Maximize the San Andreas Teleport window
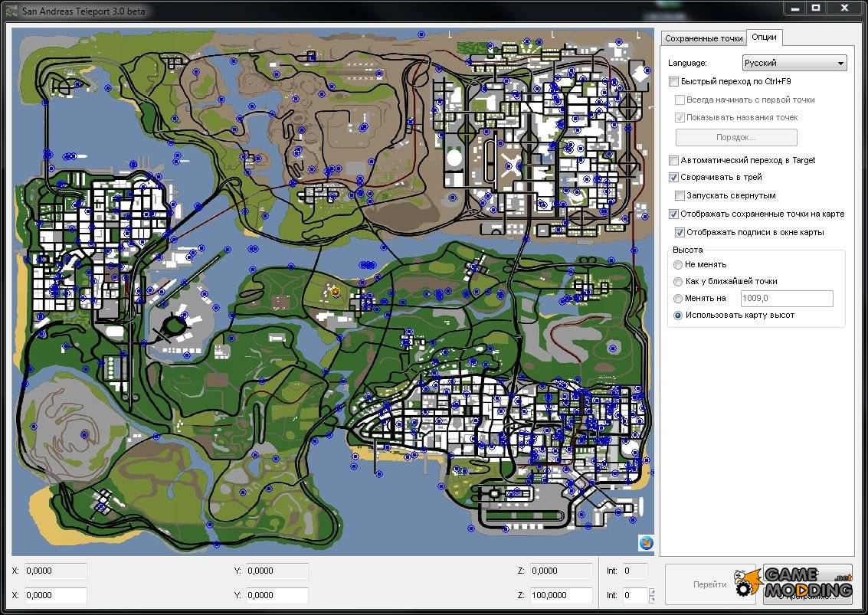Viewport: 868px width, 615px height. [x=816, y=8]
